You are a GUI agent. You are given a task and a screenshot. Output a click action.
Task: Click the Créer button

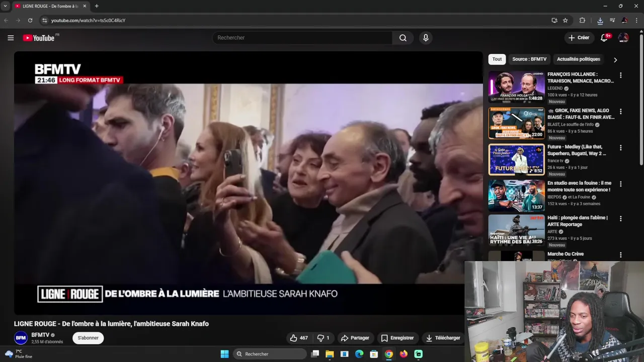(579, 38)
